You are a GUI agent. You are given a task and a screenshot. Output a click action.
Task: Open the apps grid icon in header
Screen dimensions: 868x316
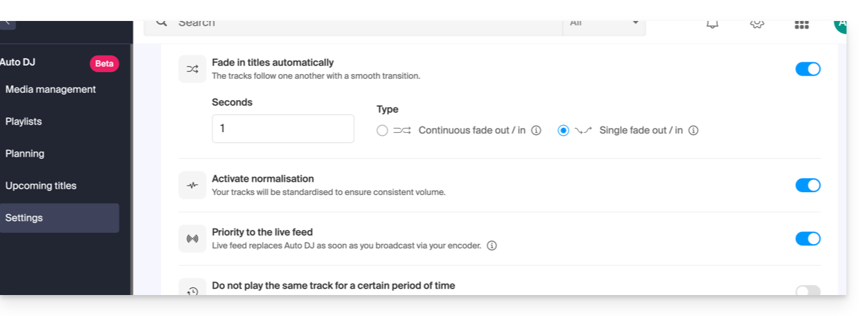point(802,24)
